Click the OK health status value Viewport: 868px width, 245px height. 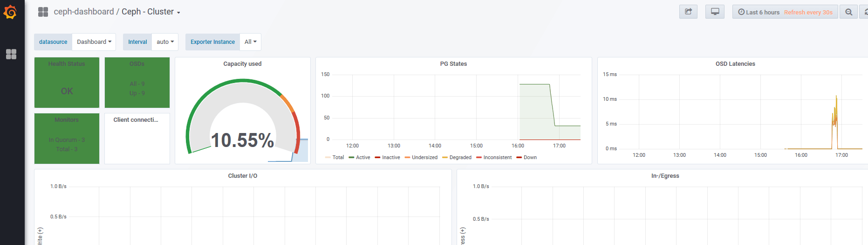(67, 91)
